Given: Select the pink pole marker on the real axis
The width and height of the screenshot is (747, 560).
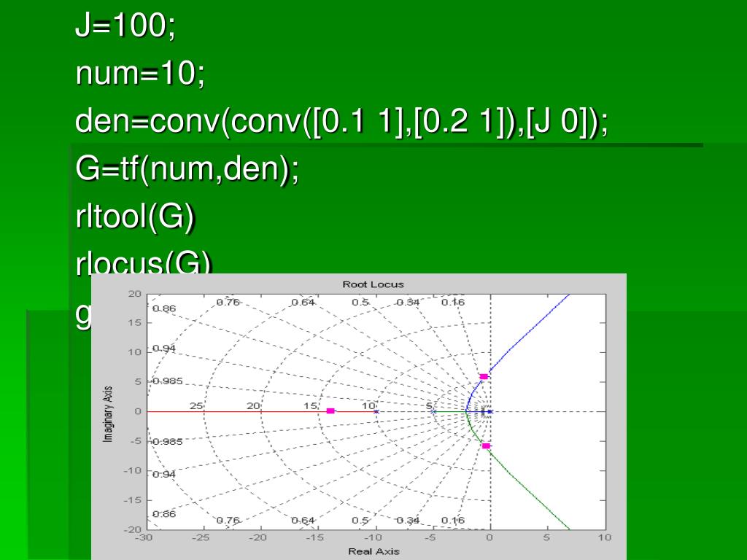Looking at the screenshot, I should [330, 411].
